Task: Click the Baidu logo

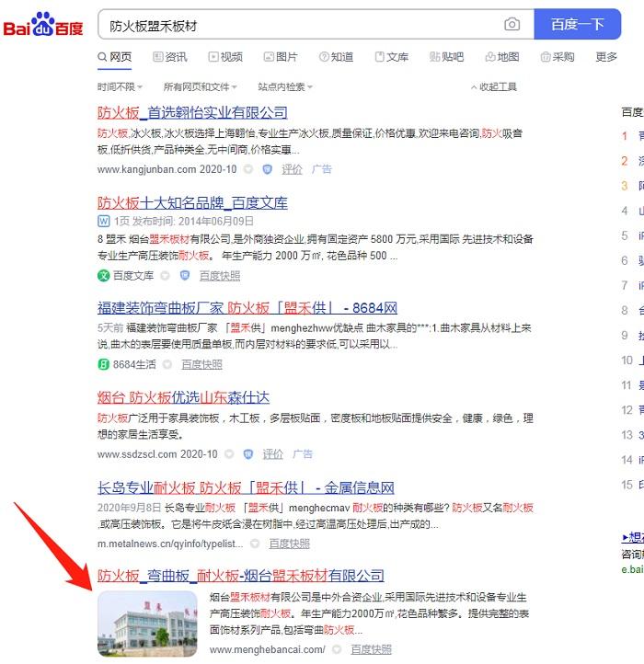Action: click(43, 25)
